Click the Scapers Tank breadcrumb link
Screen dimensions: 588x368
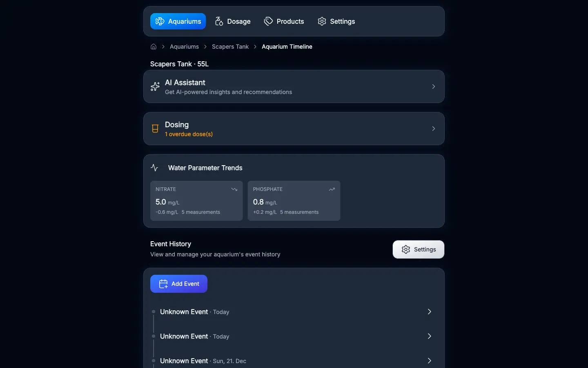point(230,47)
